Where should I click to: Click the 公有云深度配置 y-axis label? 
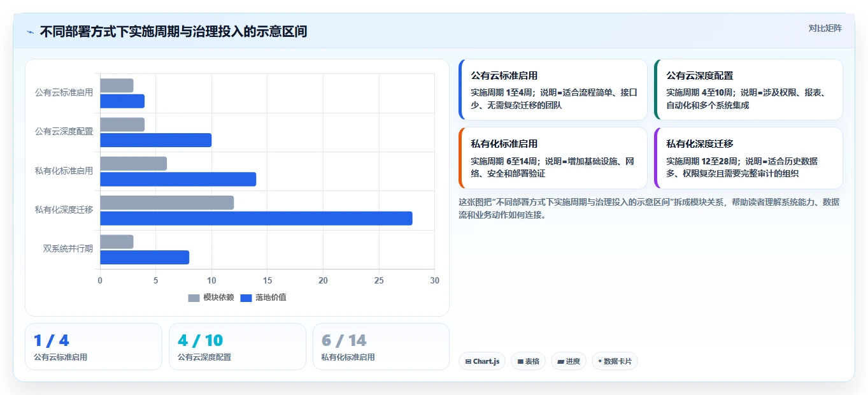64,131
